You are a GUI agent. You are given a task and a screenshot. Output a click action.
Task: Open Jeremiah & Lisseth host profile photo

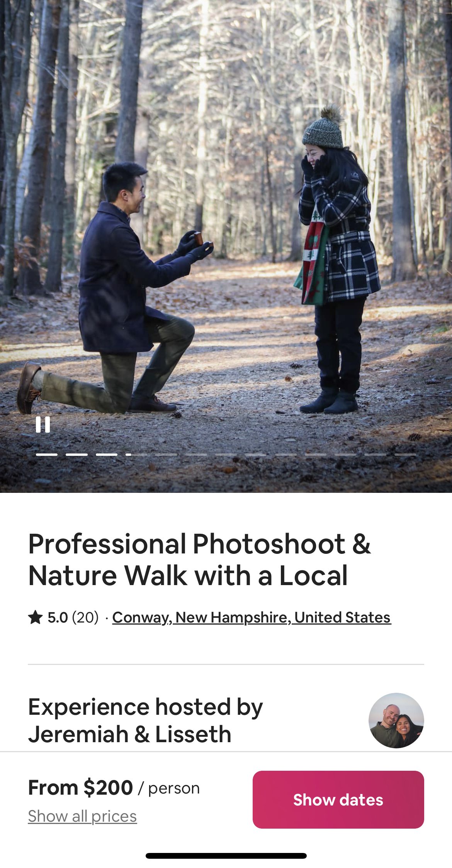[x=396, y=721]
